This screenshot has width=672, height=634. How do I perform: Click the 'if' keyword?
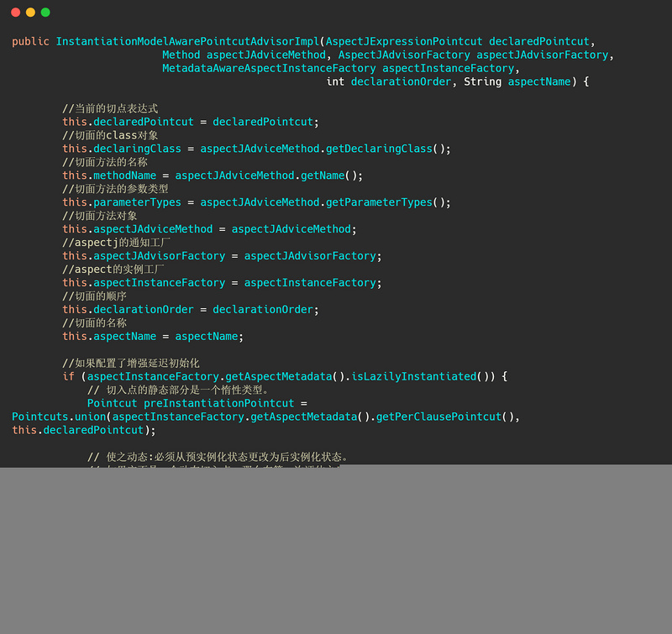69,376
